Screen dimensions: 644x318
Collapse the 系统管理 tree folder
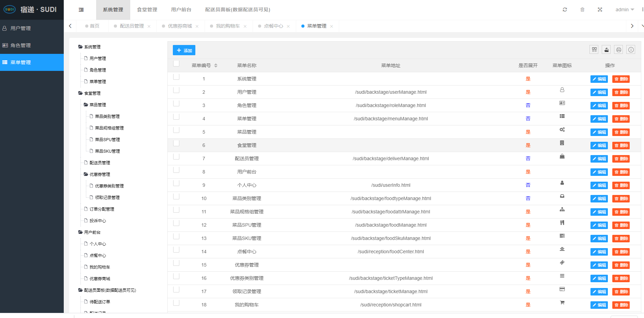coord(80,47)
